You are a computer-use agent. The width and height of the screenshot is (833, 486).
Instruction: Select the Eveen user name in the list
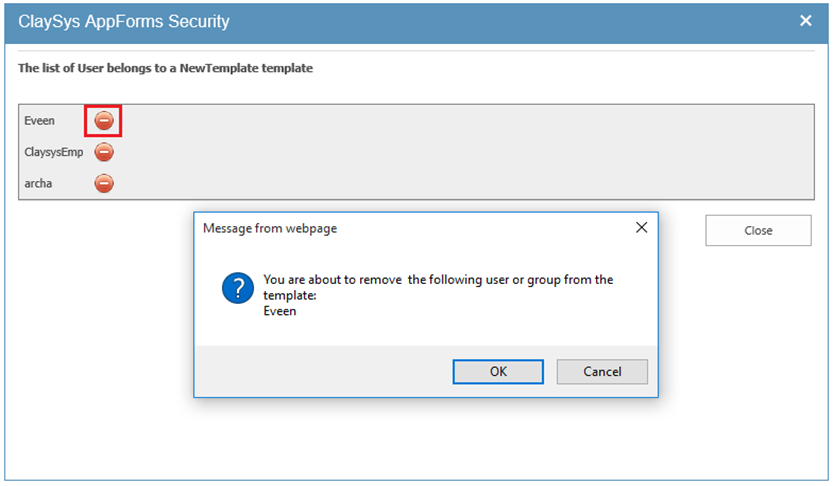pyautogui.click(x=40, y=121)
